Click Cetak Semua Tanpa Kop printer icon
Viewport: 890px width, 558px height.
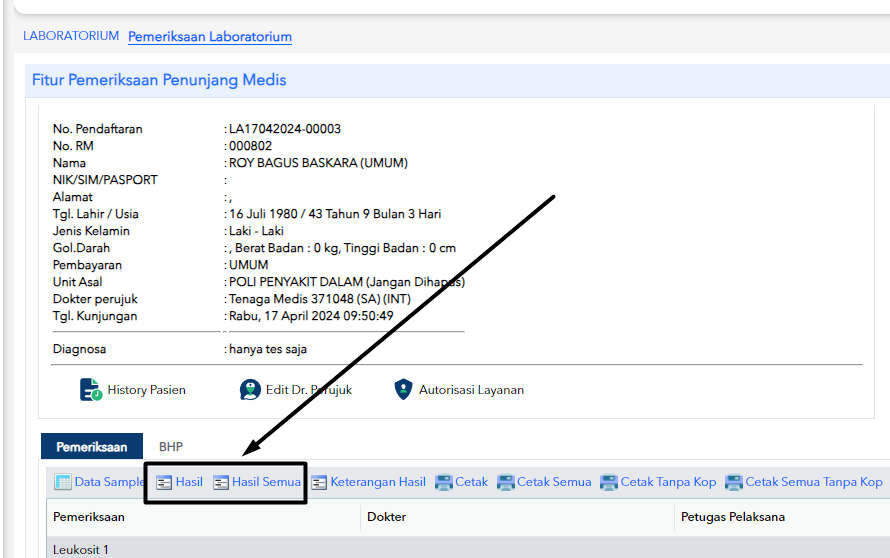(x=734, y=483)
